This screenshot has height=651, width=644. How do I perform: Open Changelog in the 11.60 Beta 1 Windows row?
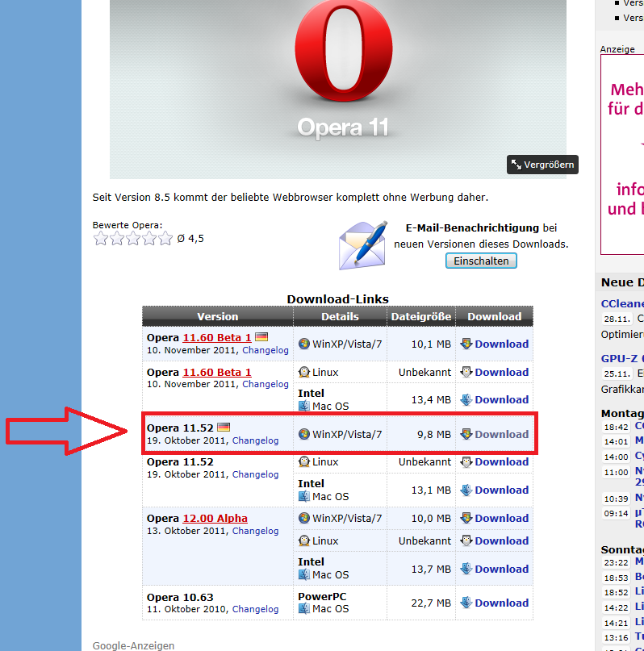(266, 350)
